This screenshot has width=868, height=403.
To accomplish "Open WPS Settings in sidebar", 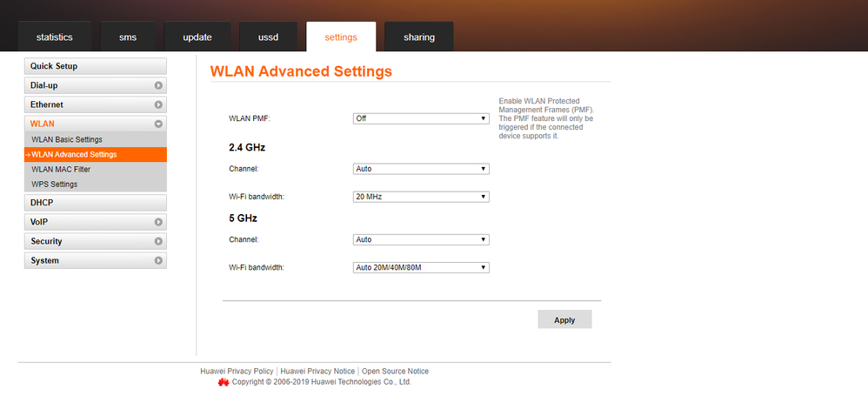I will [x=55, y=185].
